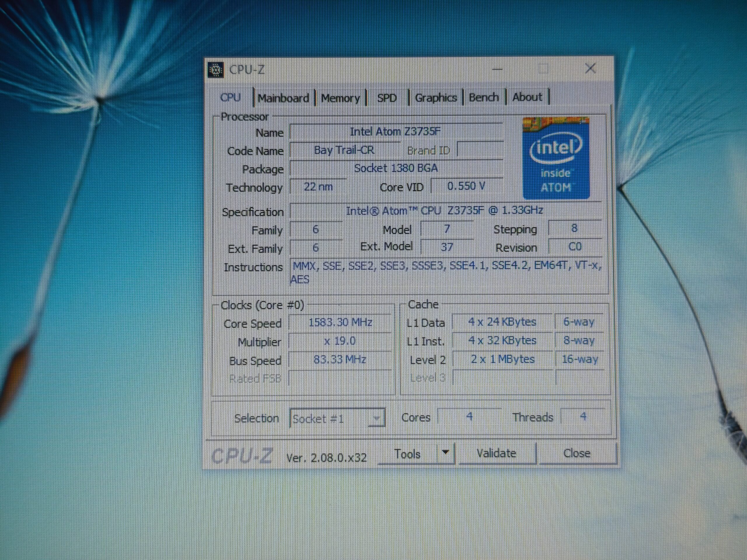This screenshot has width=747, height=560.
Task: Click the Level 2 value 2 x 1 MBytes
Action: [502, 359]
